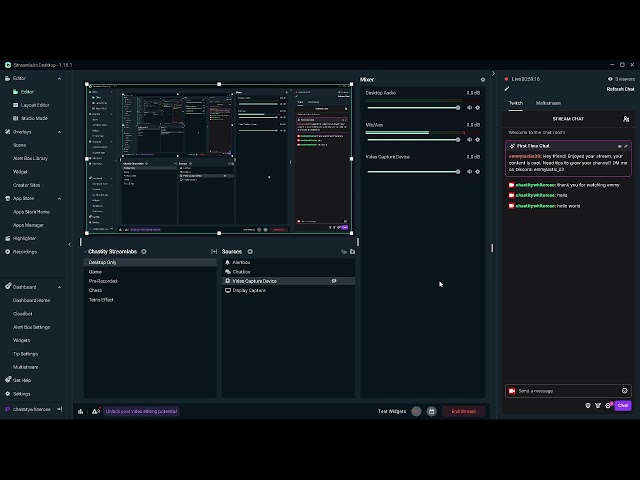Open the Highlighter sidebar item
The width and height of the screenshot is (640, 480).
click(x=20, y=238)
